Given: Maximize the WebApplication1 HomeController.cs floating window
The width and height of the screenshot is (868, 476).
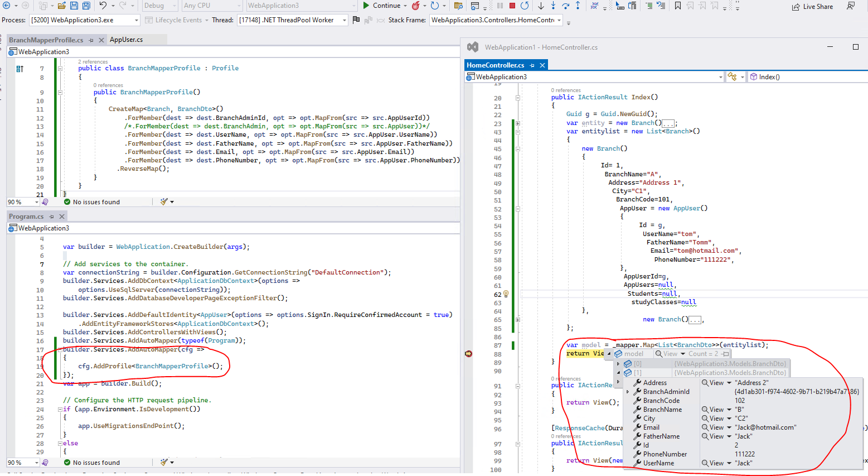Looking at the screenshot, I should [x=856, y=47].
